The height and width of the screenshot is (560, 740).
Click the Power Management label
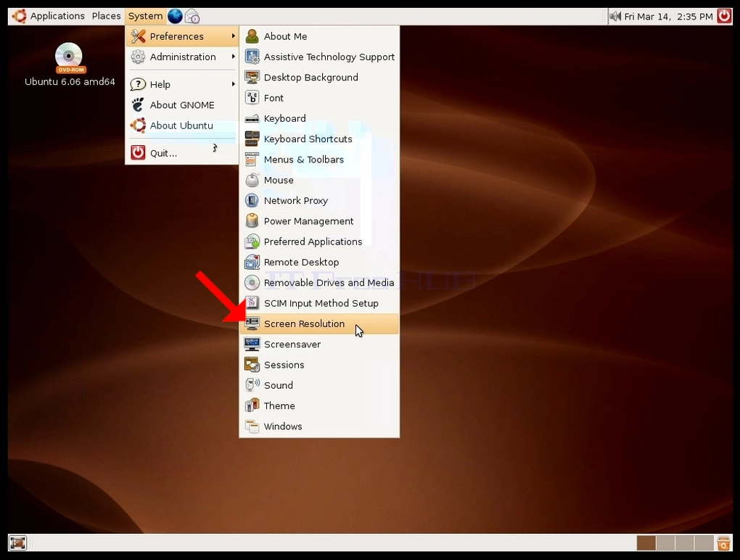[308, 221]
